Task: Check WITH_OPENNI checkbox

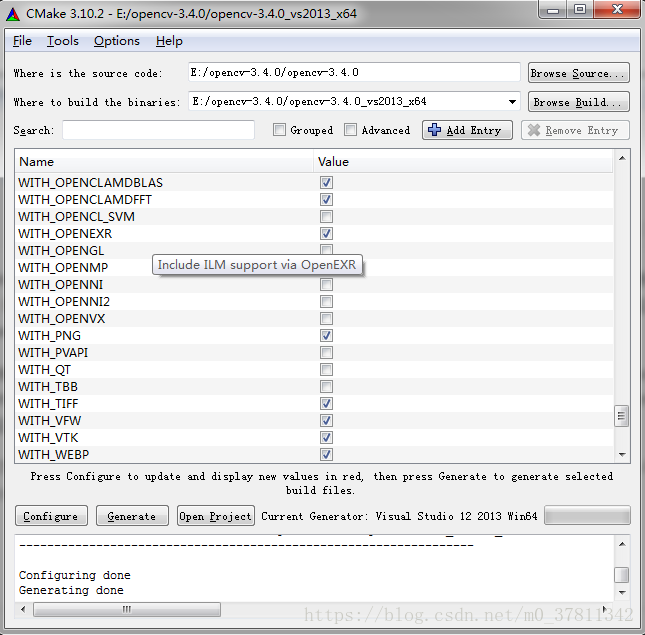Action: click(x=326, y=285)
